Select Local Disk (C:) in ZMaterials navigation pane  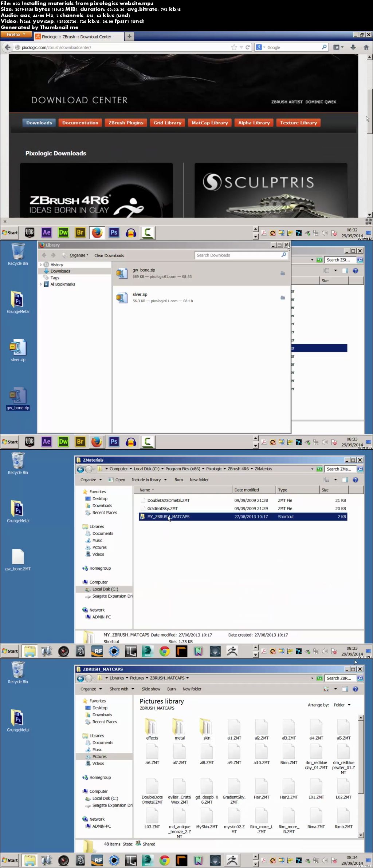coord(105,589)
